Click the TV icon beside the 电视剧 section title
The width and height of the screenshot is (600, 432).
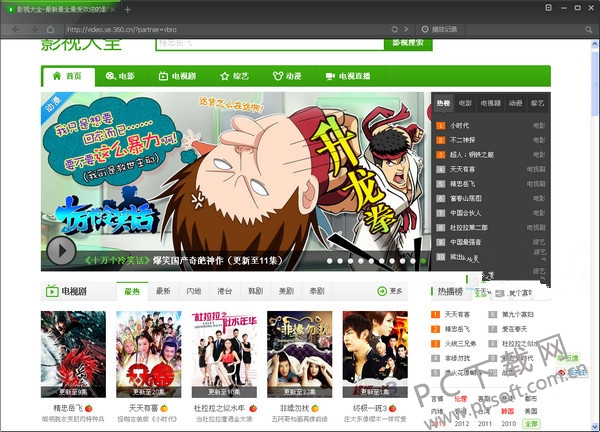52,291
